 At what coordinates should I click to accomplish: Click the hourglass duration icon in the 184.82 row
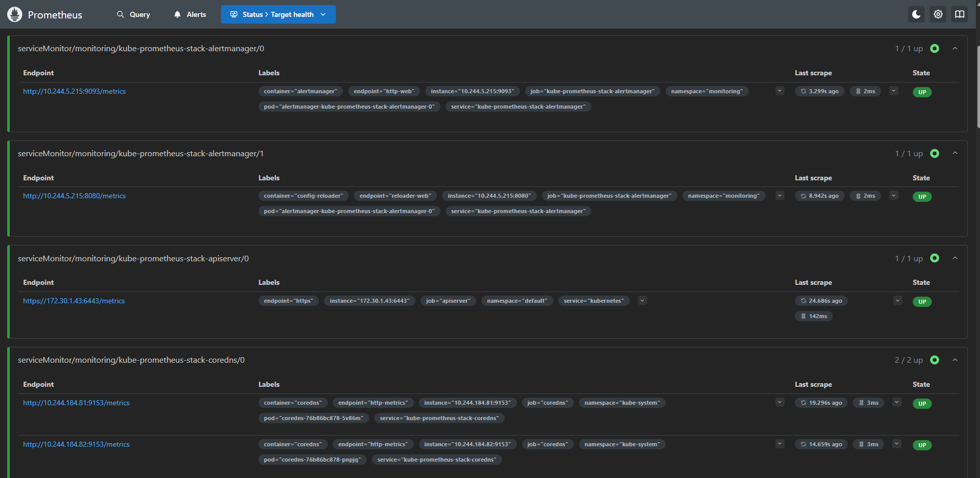(862, 444)
